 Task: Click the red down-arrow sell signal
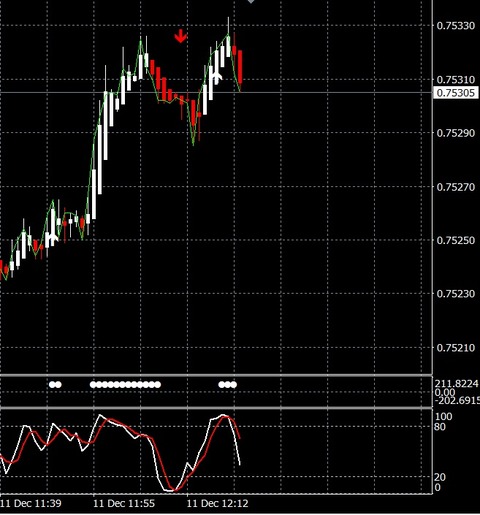181,36
